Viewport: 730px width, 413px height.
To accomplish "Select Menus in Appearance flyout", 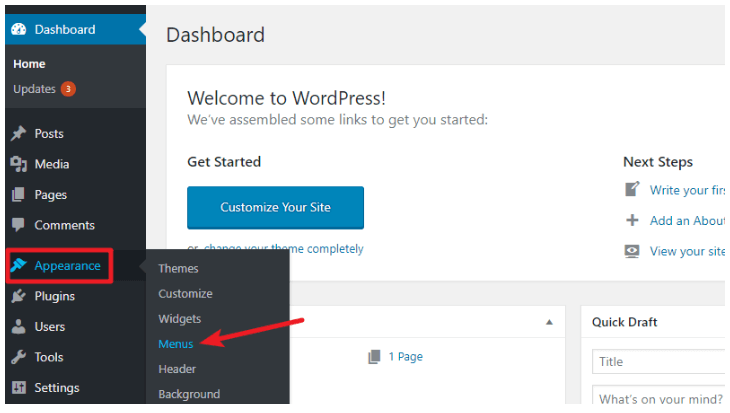I will 176,344.
